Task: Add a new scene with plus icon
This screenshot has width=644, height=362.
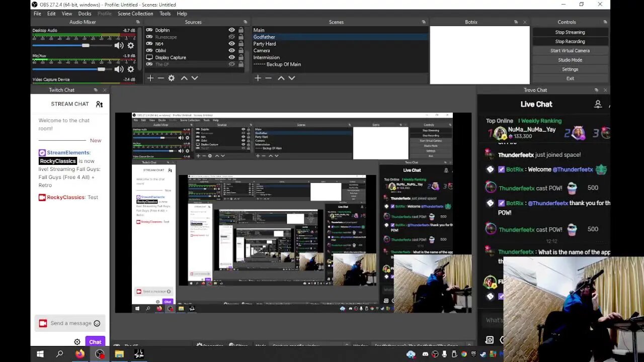Action: click(258, 78)
